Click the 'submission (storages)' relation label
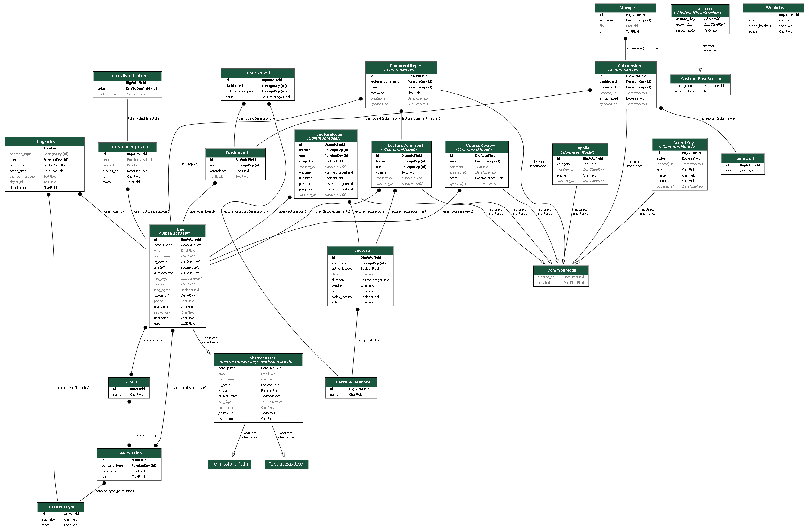The image size is (809, 532). 642,48
